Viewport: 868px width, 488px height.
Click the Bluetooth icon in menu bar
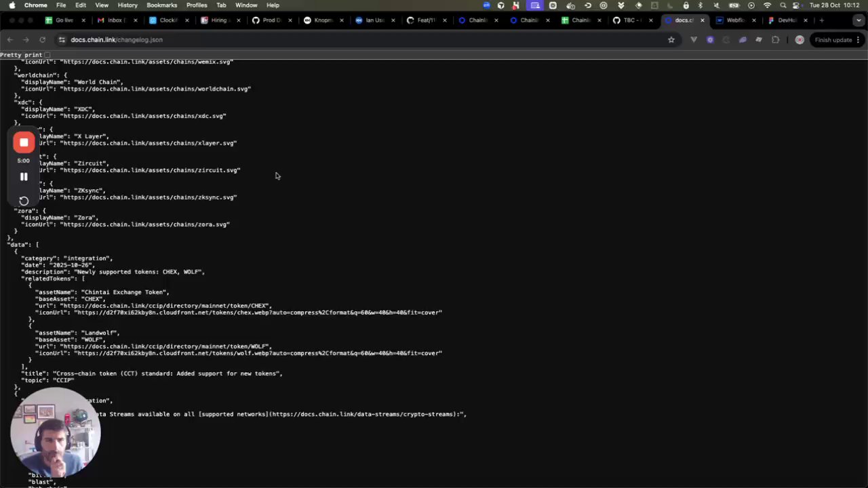[x=702, y=5]
